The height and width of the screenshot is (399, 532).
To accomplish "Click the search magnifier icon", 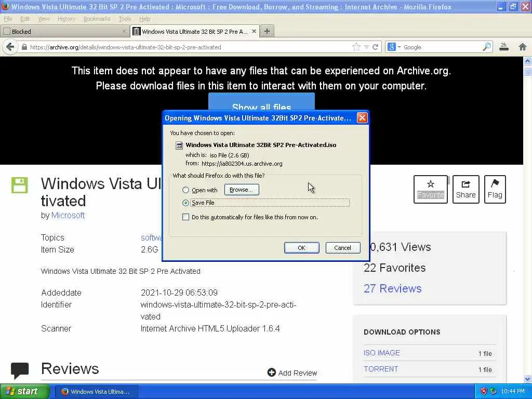I will pos(486,47).
